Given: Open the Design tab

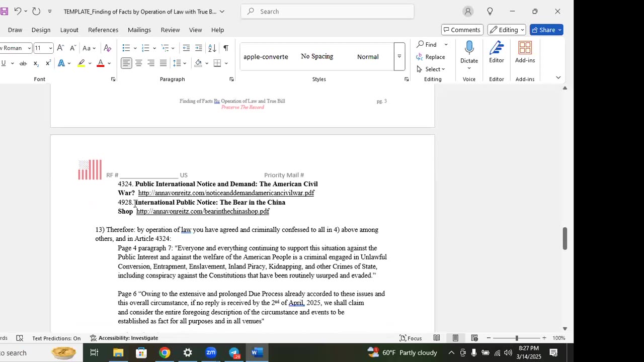Looking at the screenshot, I should pos(41,30).
